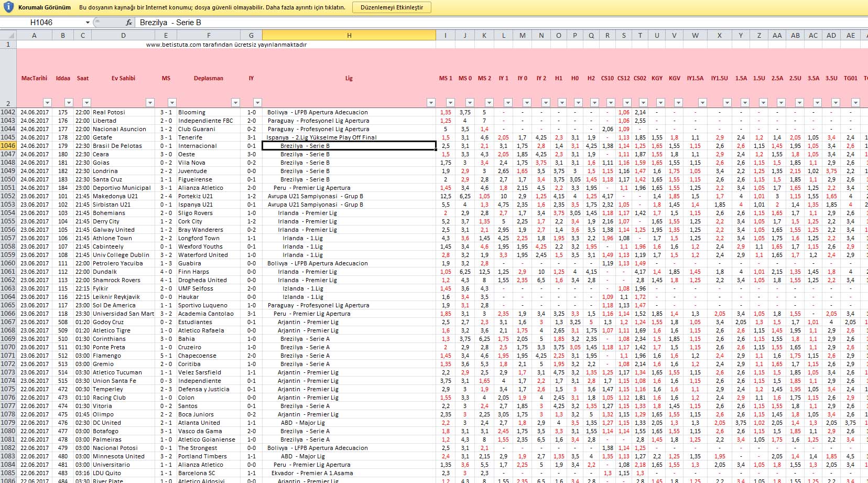Select column A header
This screenshot has height=483, width=868.
pyautogui.click(x=34, y=36)
